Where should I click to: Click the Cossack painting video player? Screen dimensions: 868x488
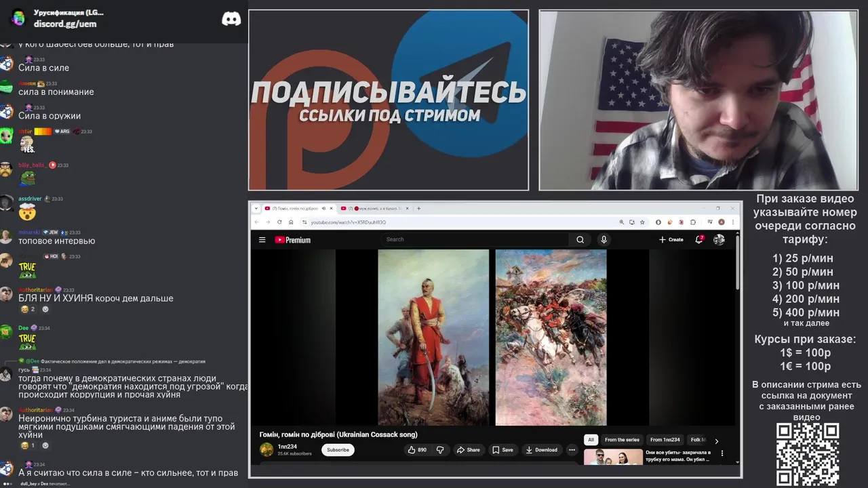[x=492, y=338]
